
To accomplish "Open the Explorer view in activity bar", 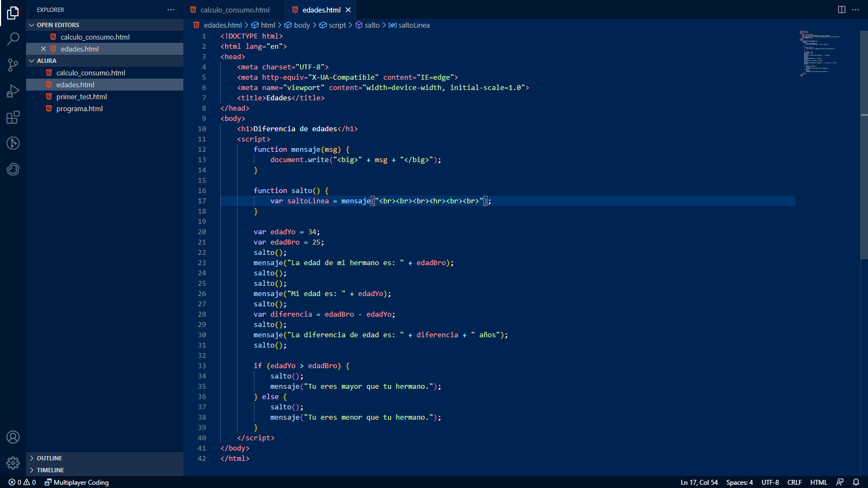I will click(x=13, y=12).
